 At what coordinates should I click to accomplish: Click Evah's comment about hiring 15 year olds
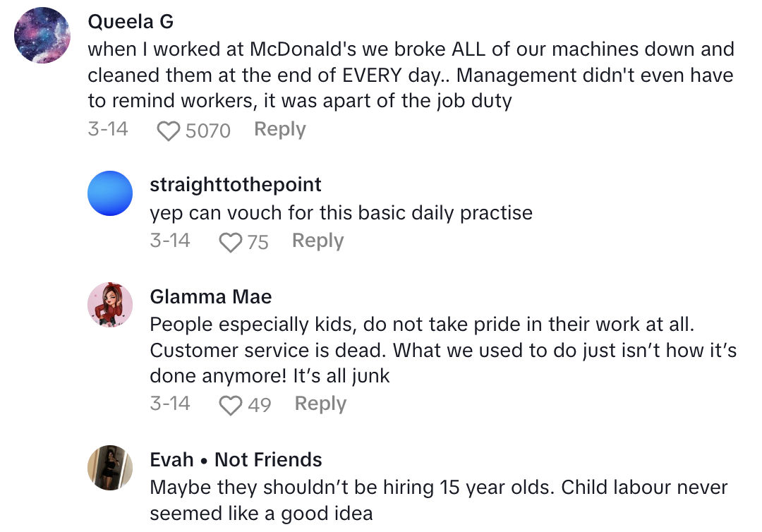coord(438,500)
